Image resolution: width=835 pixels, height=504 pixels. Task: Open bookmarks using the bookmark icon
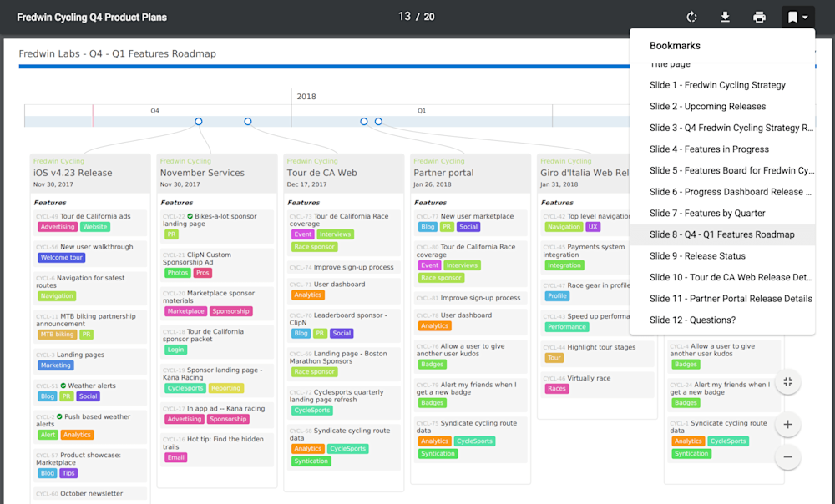click(x=792, y=16)
